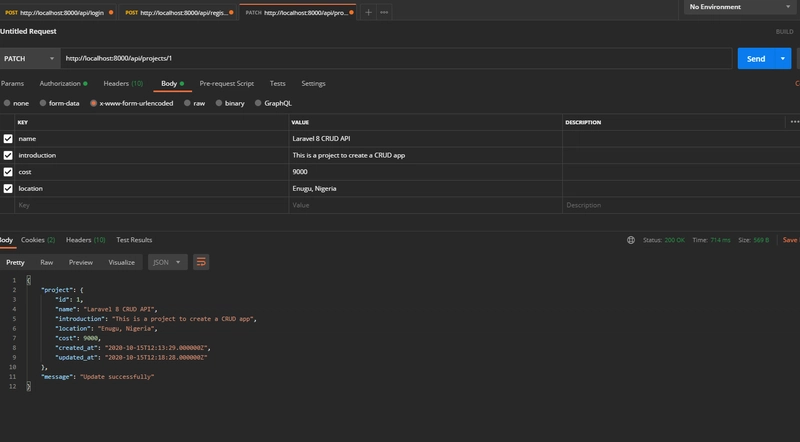Open the JSON format dropdown
The height and width of the screenshot is (442, 800).
pos(167,262)
